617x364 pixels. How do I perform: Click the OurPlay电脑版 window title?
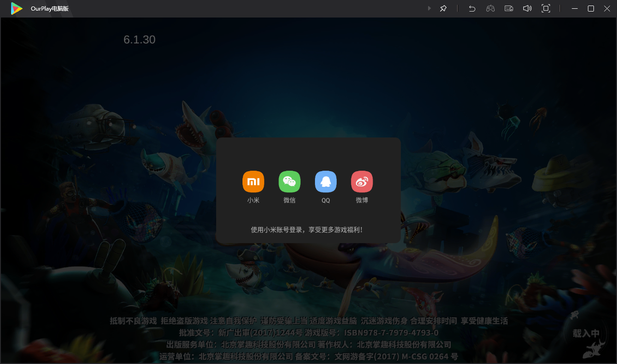coord(49,9)
